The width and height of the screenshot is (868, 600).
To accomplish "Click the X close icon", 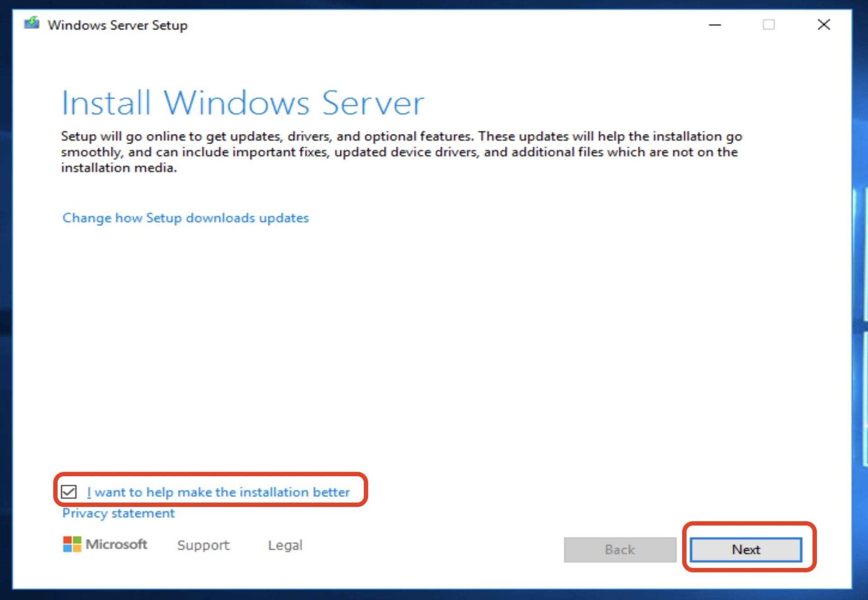I will (824, 25).
